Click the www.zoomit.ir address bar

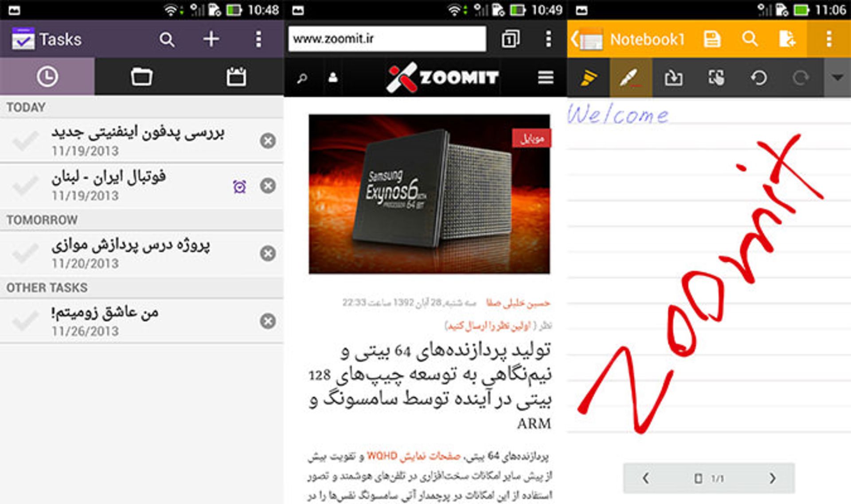(x=386, y=39)
